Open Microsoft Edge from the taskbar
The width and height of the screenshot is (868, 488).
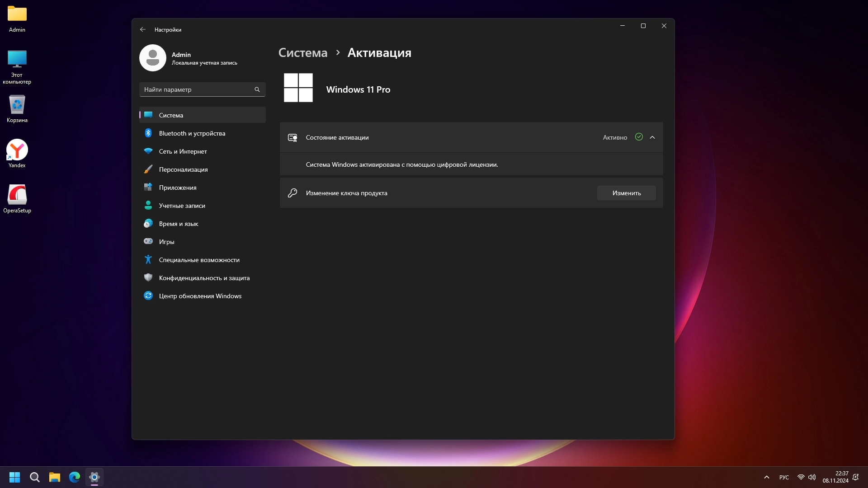pos(75,477)
